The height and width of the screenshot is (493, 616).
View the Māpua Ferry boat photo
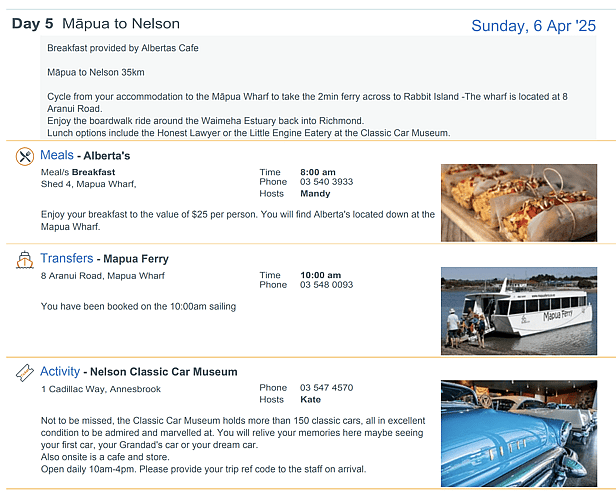[515, 306]
